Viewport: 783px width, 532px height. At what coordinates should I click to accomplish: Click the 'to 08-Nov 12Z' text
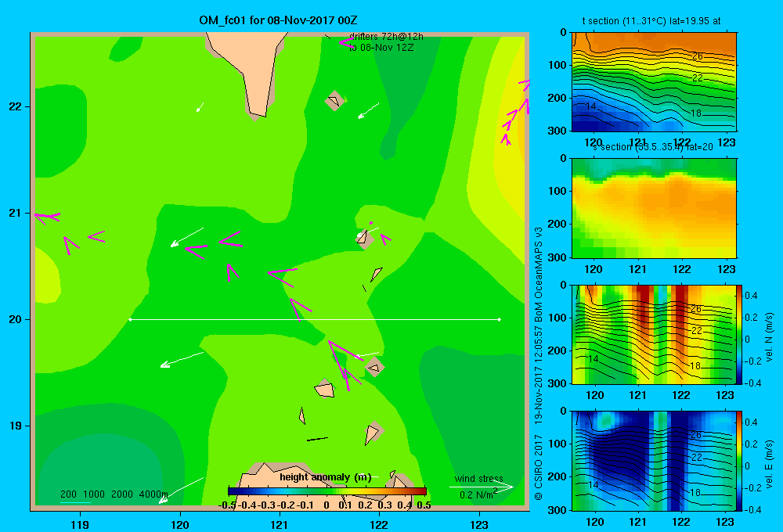point(381,48)
